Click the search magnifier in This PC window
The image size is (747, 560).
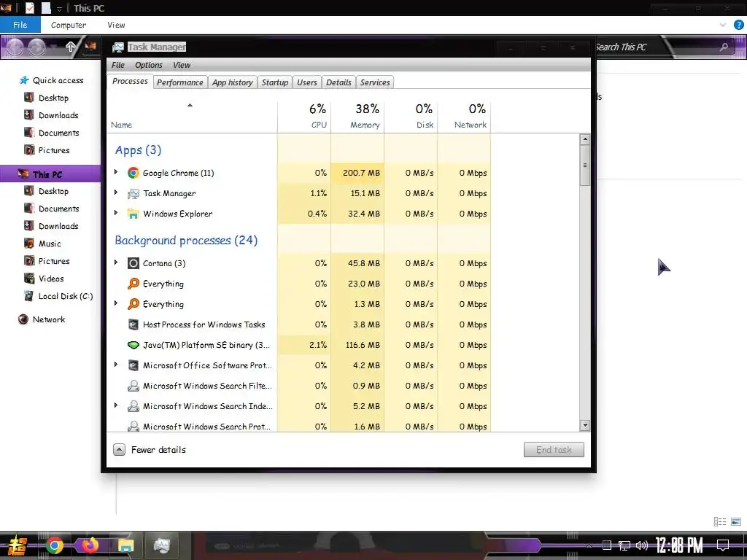tap(724, 47)
